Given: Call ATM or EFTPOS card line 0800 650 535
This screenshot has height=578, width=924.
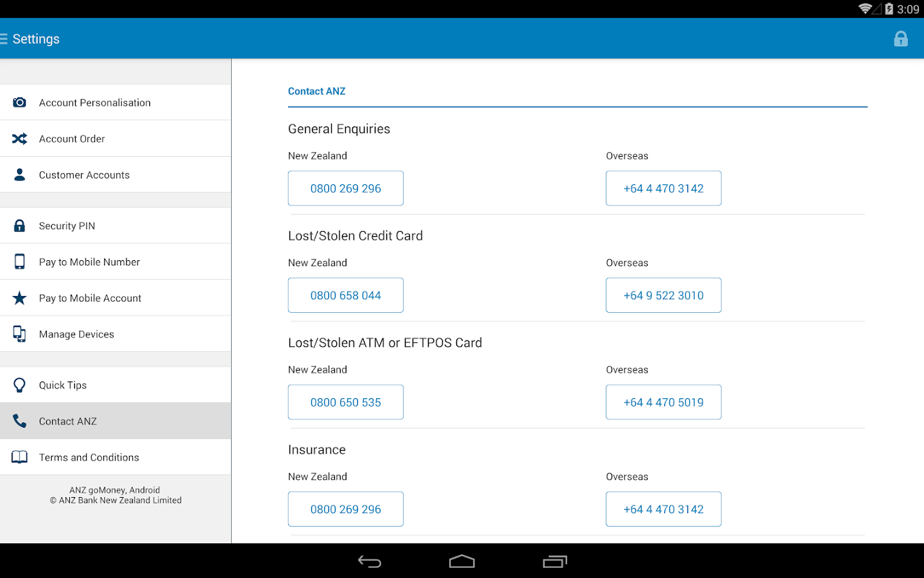Looking at the screenshot, I should (x=346, y=402).
